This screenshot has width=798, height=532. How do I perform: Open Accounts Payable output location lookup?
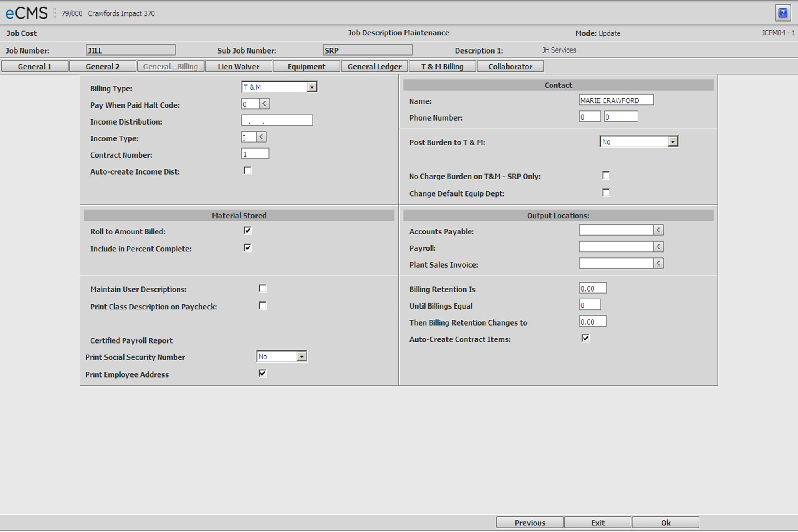point(658,230)
